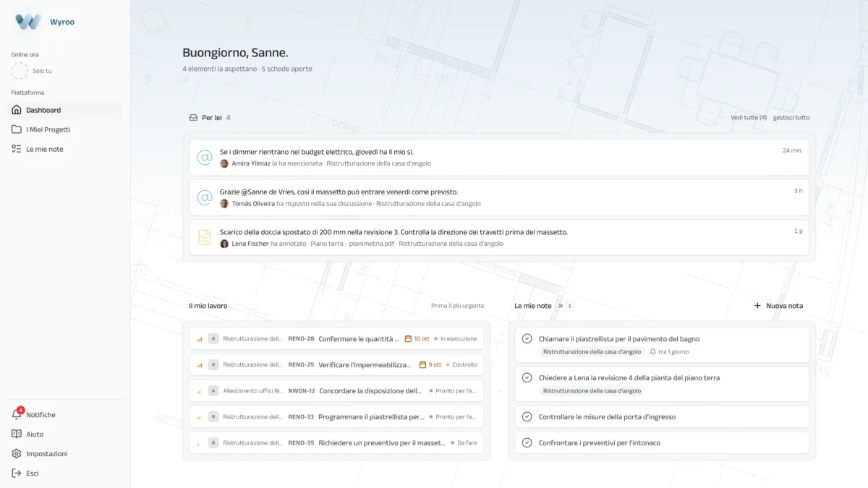Click the mention icon on Tomás Oliveira's reply
The height and width of the screenshot is (488, 868).
205,197
